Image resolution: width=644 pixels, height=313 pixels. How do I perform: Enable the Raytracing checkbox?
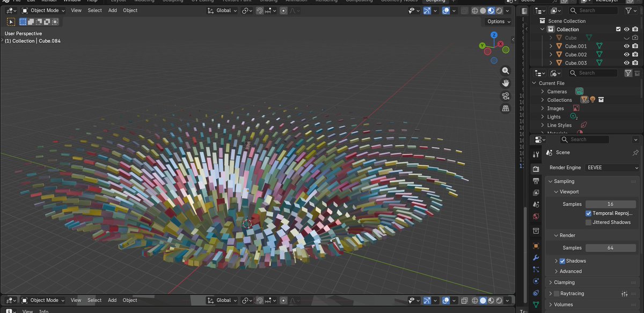pos(557,294)
